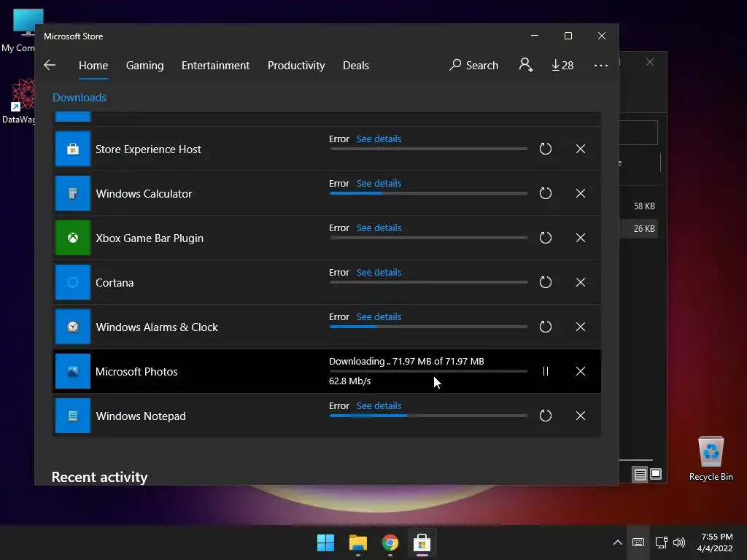Image resolution: width=747 pixels, height=560 pixels.
Task: Switch to the Gaming tab
Action: pos(145,65)
